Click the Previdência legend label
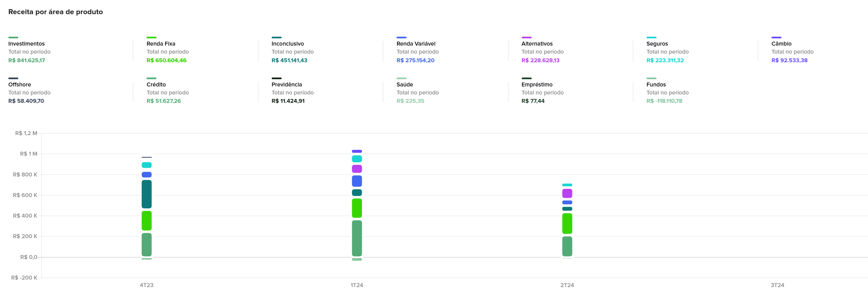 click(x=286, y=84)
